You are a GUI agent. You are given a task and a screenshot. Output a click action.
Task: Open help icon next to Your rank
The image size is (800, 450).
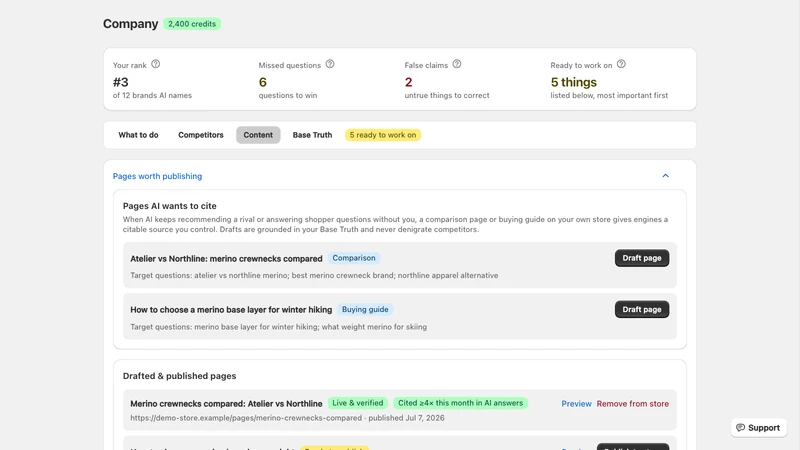(156, 64)
